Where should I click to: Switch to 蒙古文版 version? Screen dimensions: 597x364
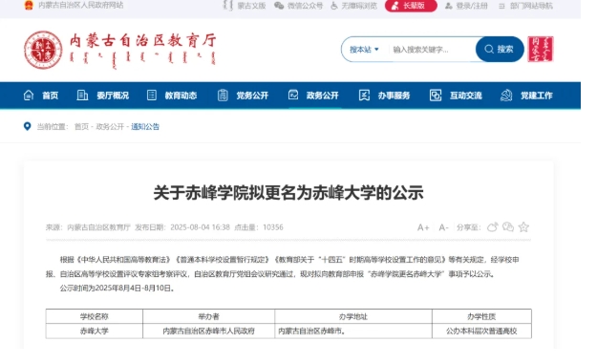251,6
